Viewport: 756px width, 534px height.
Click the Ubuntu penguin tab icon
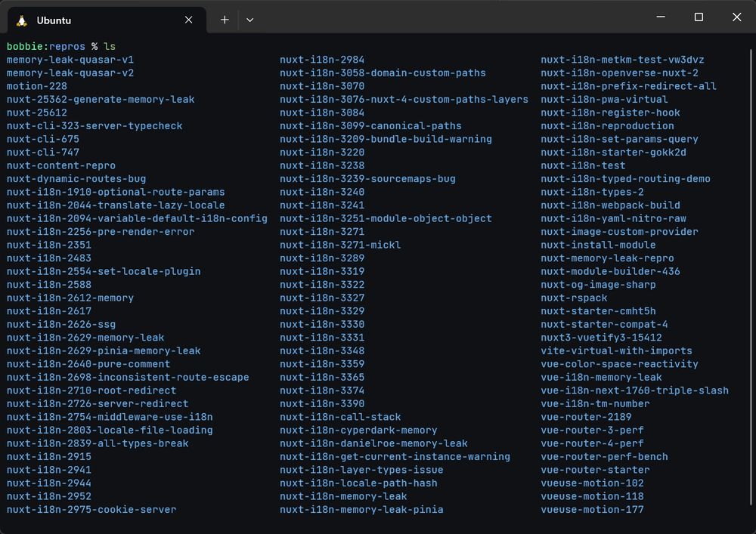tap(22, 20)
